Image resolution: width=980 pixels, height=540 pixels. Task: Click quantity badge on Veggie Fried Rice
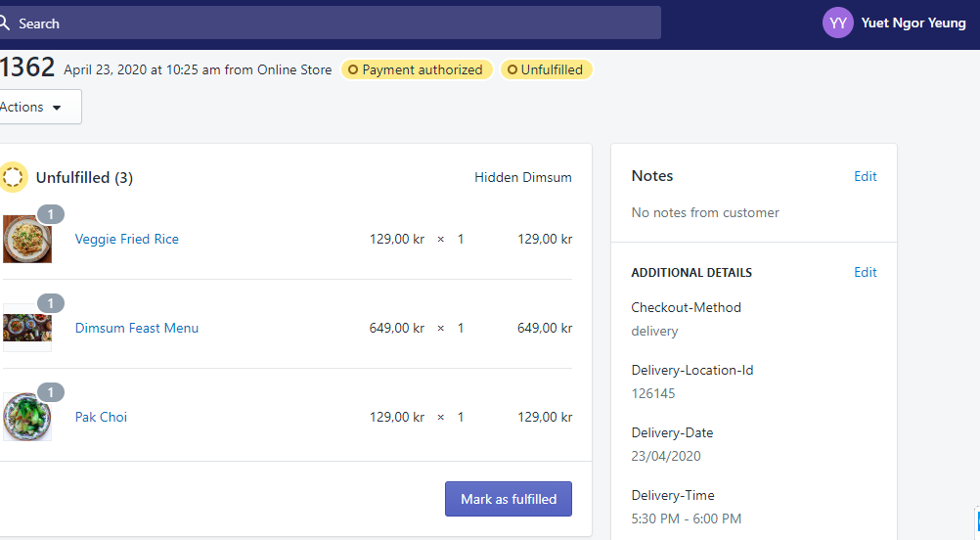51,214
